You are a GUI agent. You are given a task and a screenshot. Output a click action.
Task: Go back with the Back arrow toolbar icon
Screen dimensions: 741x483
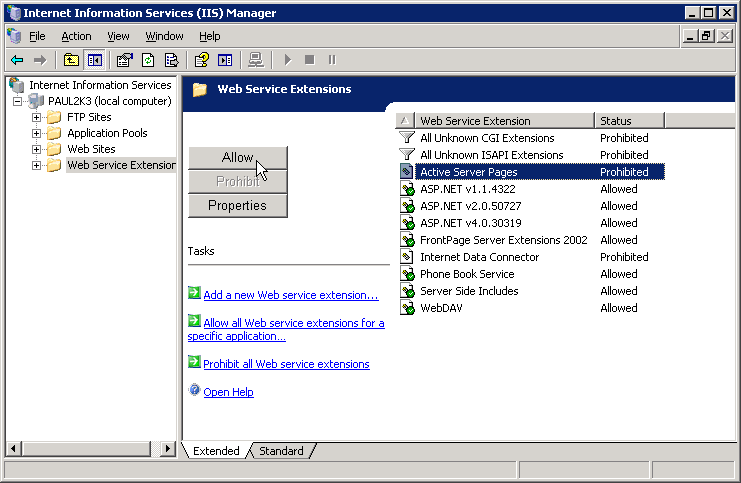(17, 60)
